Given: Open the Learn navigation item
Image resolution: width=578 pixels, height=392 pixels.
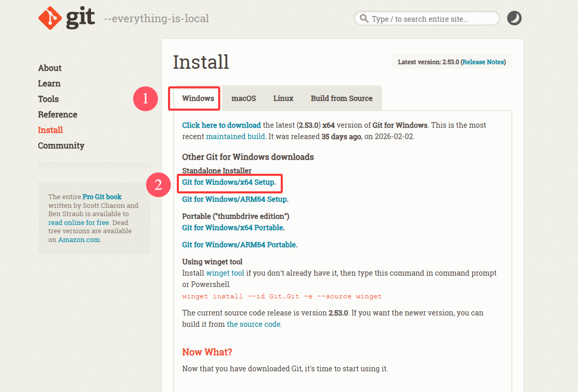Looking at the screenshot, I should click(x=49, y=83).
